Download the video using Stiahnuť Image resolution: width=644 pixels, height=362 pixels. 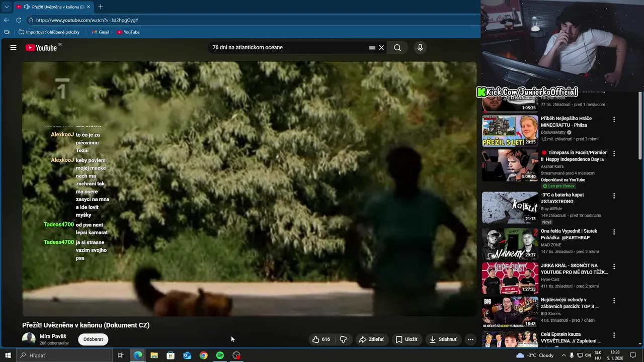tap(443, 339)
